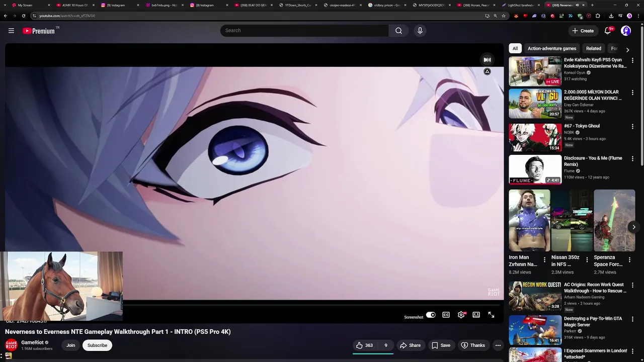
Task: Open YouTube notifications bell
Action: click(x=608, y=31)
